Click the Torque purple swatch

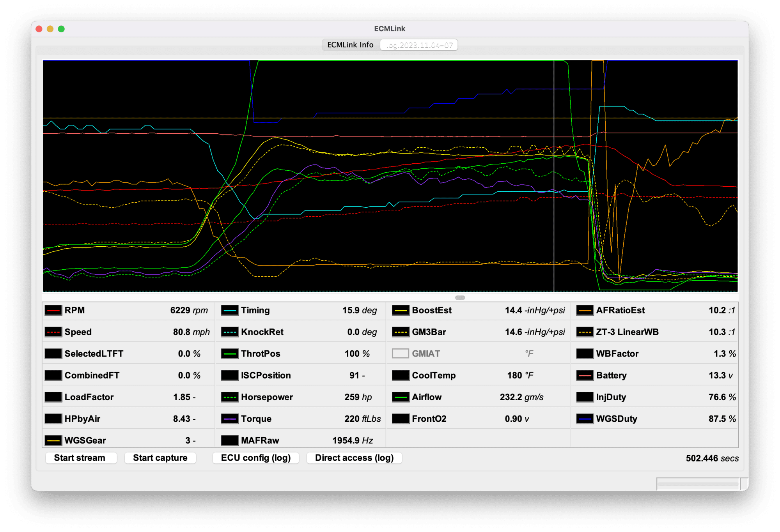[230, 419]
